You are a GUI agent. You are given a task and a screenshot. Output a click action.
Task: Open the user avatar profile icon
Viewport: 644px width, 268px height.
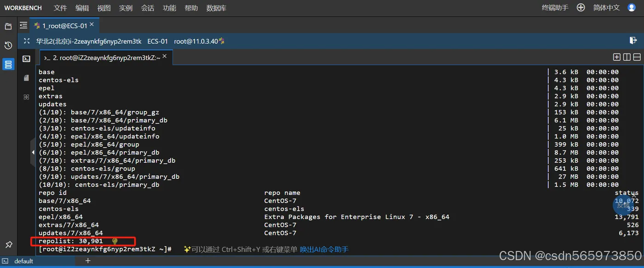click(x=632, y=7)
